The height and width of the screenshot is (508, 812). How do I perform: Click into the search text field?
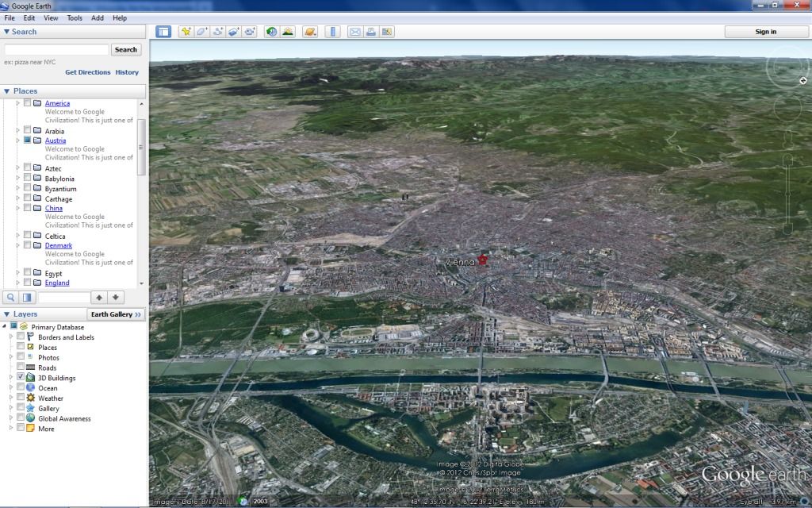coord(56,50)
